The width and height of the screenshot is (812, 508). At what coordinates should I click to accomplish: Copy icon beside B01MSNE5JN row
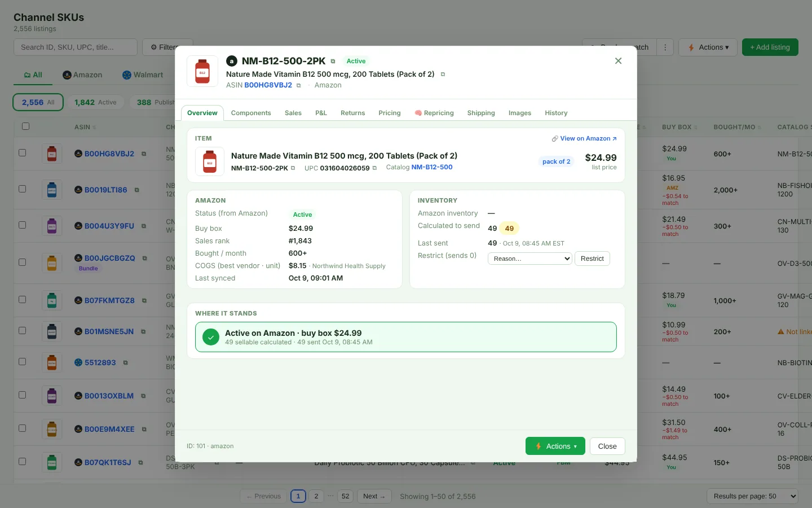click(x=143, y=332)
